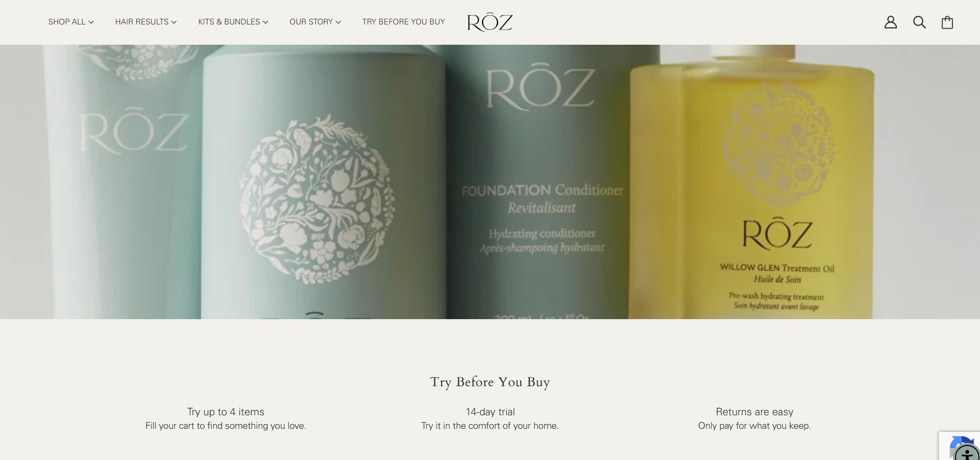Click the RŌZ logo in header
The width and height of the screenshot is (980, 460).
pos(490,22)
